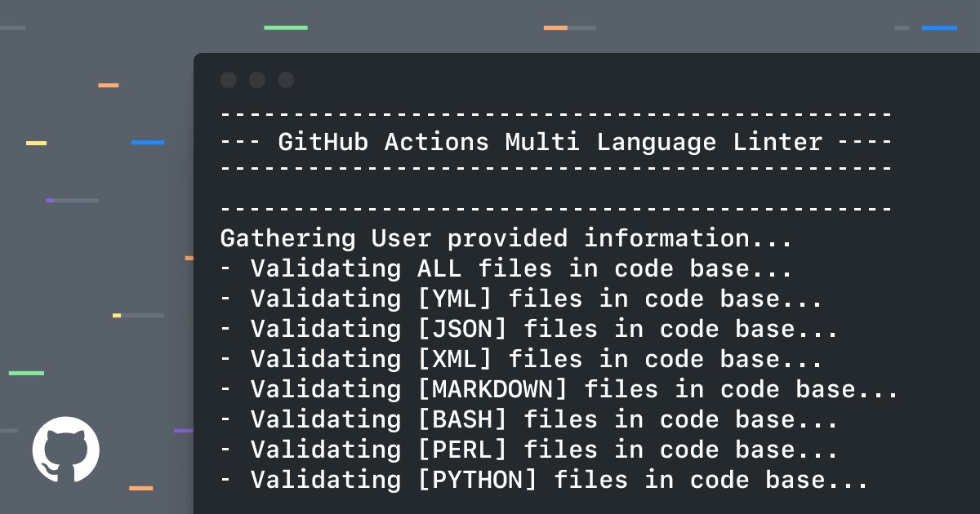The image size is (980, 514).
Task: Click the GitHub Octocat logo
Action: coord(66,450)
